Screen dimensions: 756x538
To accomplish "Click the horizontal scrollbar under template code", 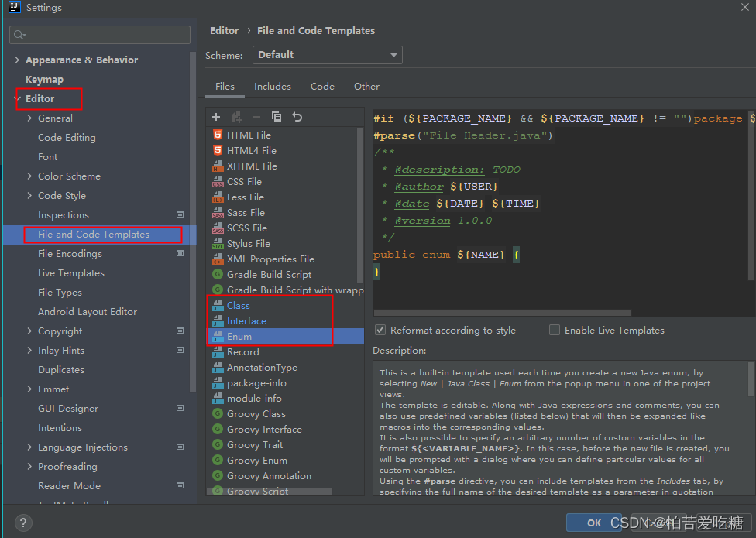I will (x=502, y=313).
